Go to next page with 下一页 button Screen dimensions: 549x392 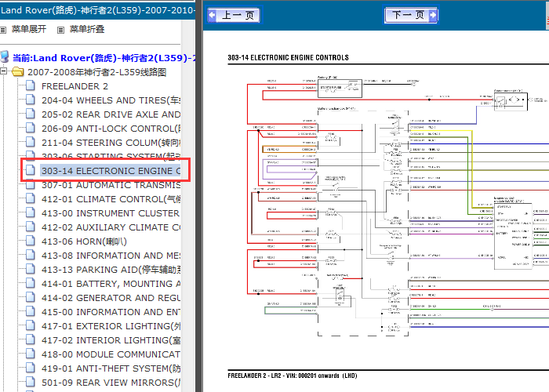pyautogui.click(x=411, y=15)
